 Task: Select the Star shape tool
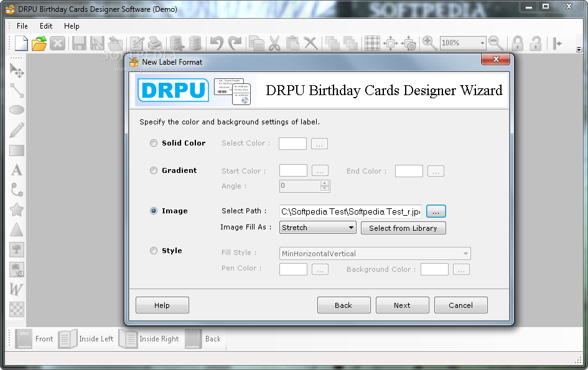(x=17, y=210)
